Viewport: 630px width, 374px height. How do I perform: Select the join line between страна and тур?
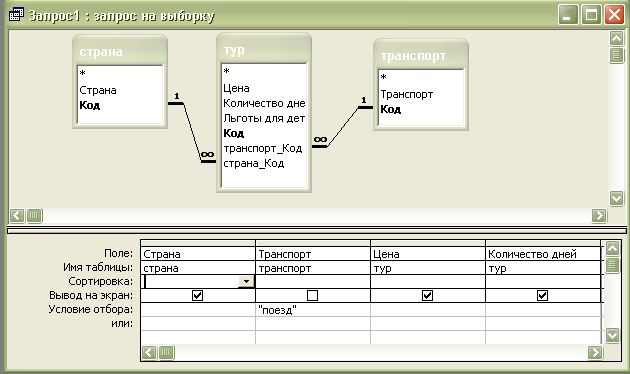(x=192, y=133)
